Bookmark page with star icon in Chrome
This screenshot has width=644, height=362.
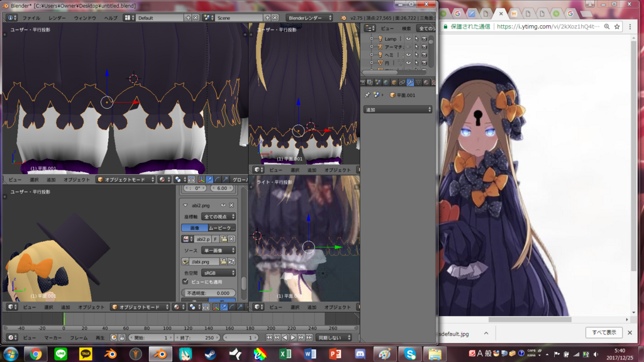click(x=617, y=26)
